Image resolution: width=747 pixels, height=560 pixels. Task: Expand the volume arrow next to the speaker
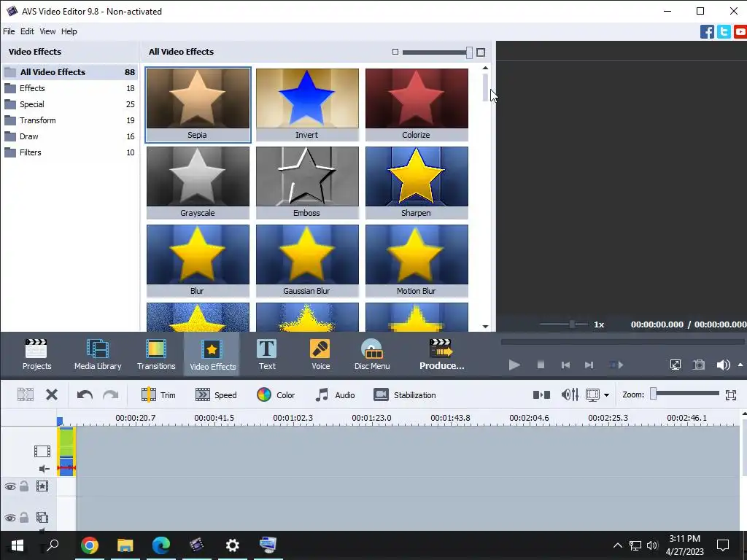(x=740, y=365)
